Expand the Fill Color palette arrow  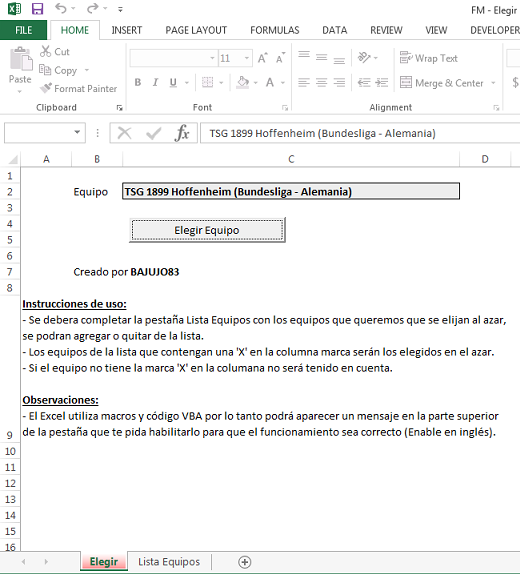tap(256, 83)
